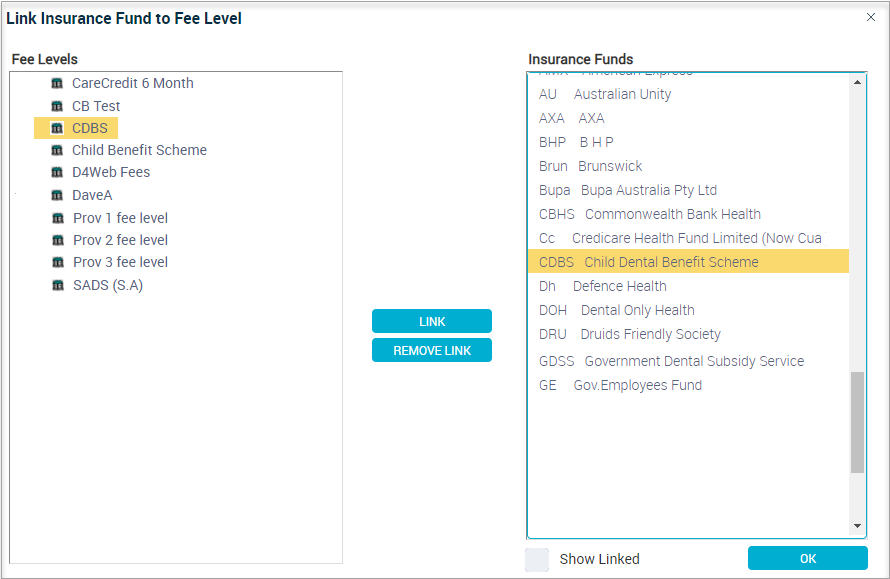This screenshot has width=890, height=579.
Task: Select Prov 2 fee level label
Action: point(120,240)
